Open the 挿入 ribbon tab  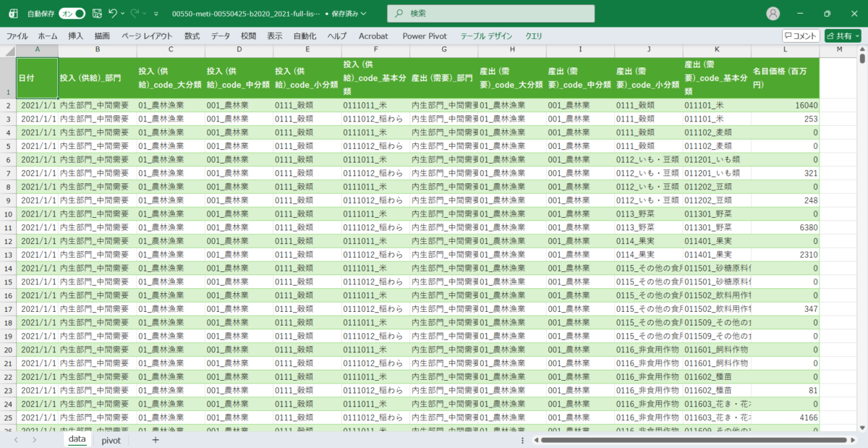coord(76,35)
